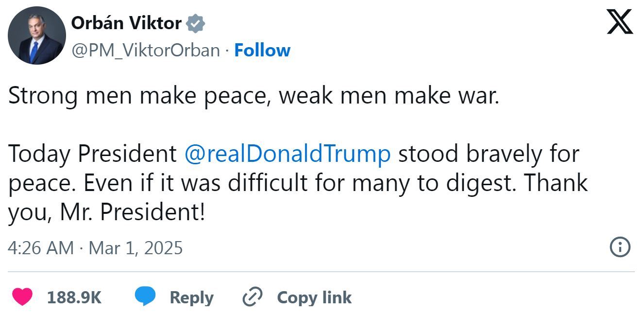Like the post with the heart icon
Screen dimensions: 644x314
pyautogui.click(x=22, y=297)
